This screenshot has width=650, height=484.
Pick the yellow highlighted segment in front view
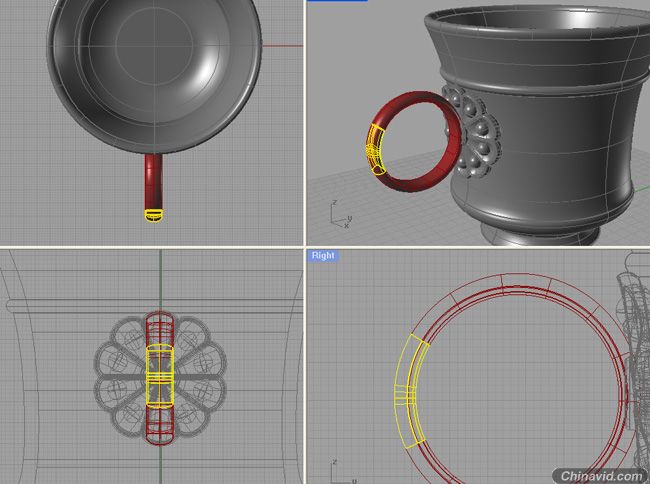click(x=160, y=376)
